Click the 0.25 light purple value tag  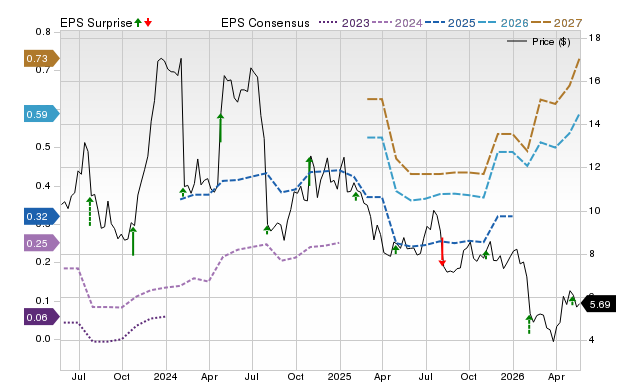point(41,244)
